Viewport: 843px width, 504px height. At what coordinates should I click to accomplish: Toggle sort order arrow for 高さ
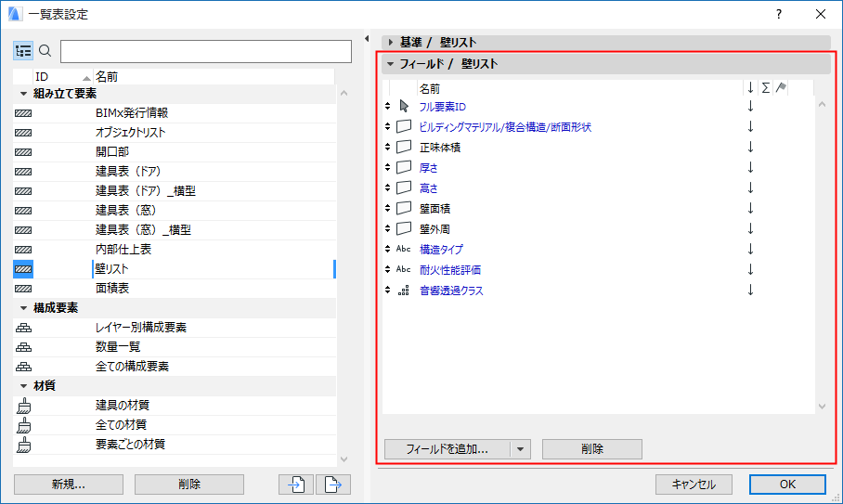pyautogui.click(x=750, y=187)
